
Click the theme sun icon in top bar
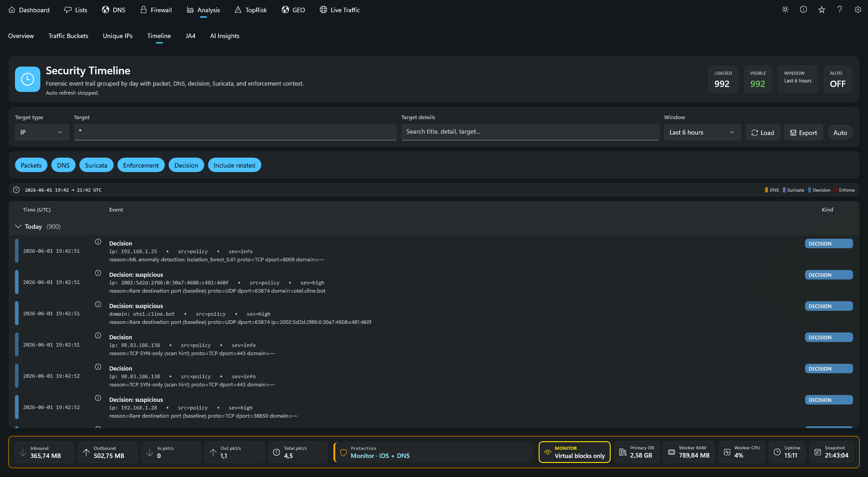(x=785, y=10)
